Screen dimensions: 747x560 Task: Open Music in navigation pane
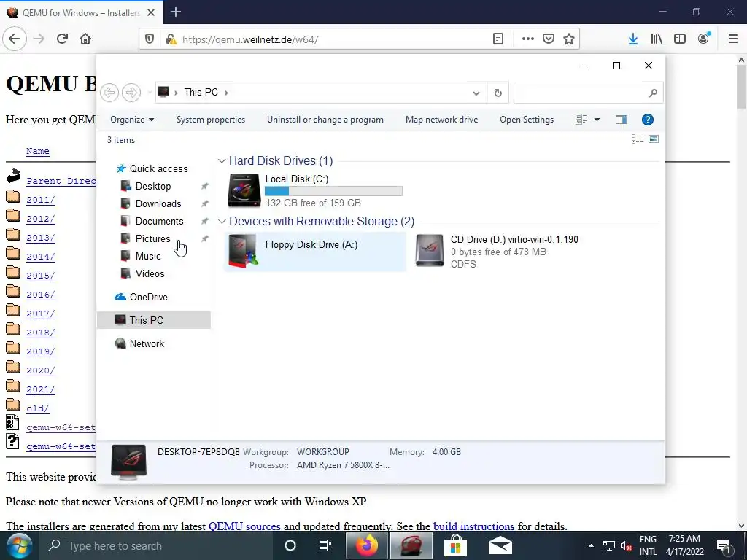pyautogui.click(x=147, y=256)
